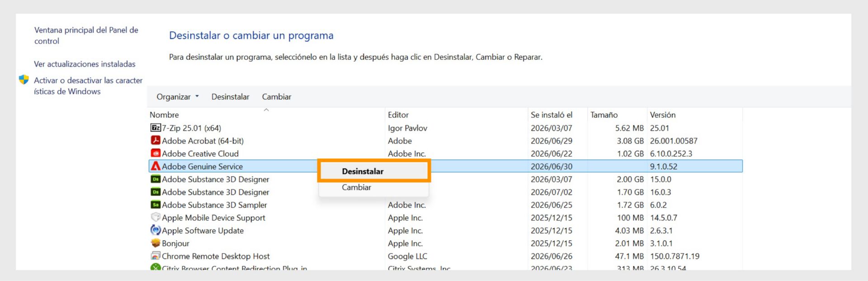
Task: Open Ventana principal del Panel de control
Action: point(86,35)
